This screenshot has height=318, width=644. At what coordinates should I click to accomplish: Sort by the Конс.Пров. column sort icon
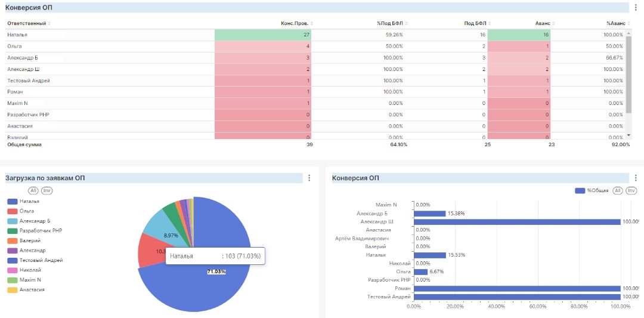(x=312, y=23)
